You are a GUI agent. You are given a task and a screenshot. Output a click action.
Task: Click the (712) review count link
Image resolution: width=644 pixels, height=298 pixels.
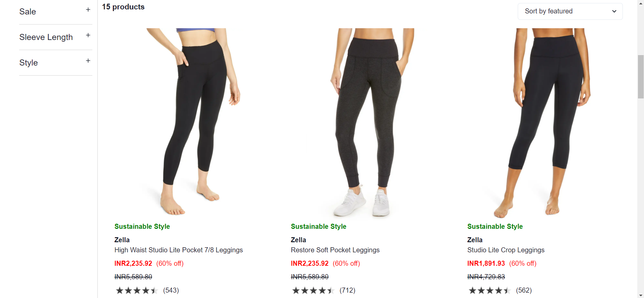click(x=348, y=290)
